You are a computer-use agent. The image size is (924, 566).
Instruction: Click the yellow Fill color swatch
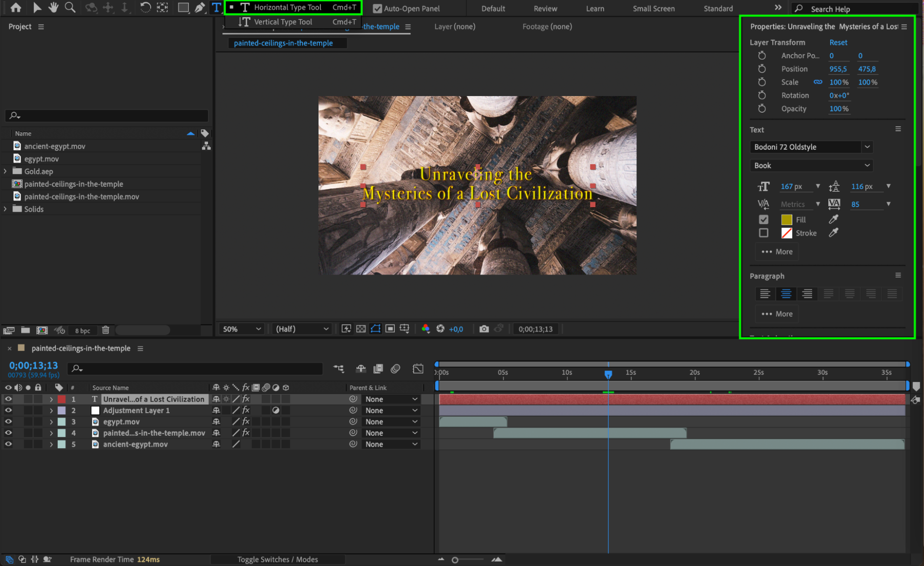tap(786, 219)
